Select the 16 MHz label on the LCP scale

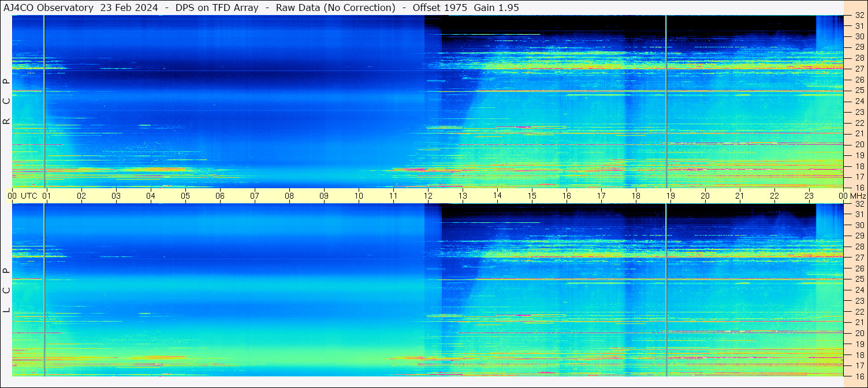(x=859, y=376)
